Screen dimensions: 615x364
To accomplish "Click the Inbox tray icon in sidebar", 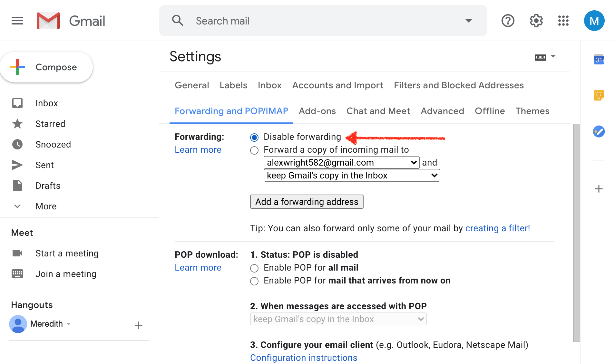I will 17,103.
